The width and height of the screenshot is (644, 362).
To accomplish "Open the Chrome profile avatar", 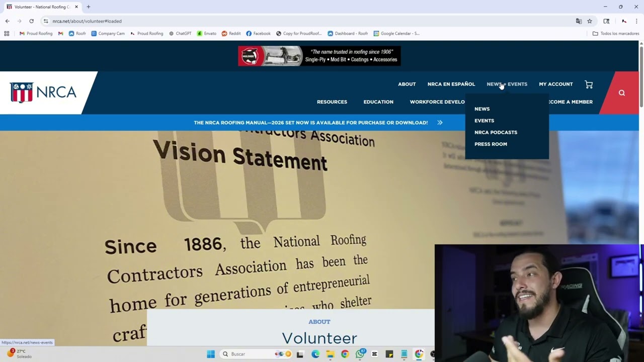I will click(624, 21).
